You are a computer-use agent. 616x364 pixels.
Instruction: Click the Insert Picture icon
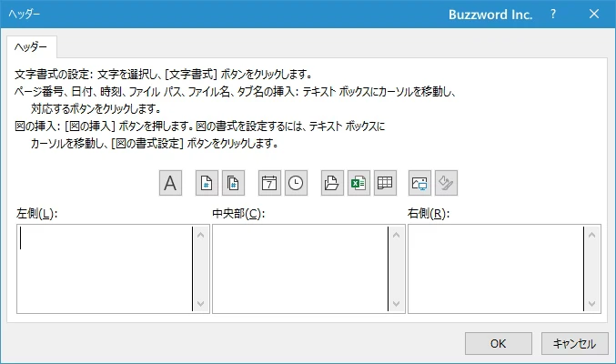point(419,183)
